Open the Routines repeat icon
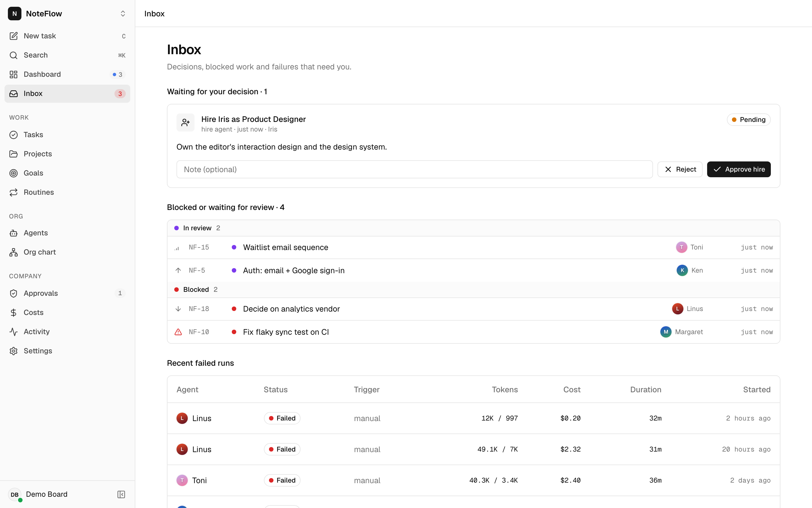This screenshot has width=812, height=508. (14, 192)
